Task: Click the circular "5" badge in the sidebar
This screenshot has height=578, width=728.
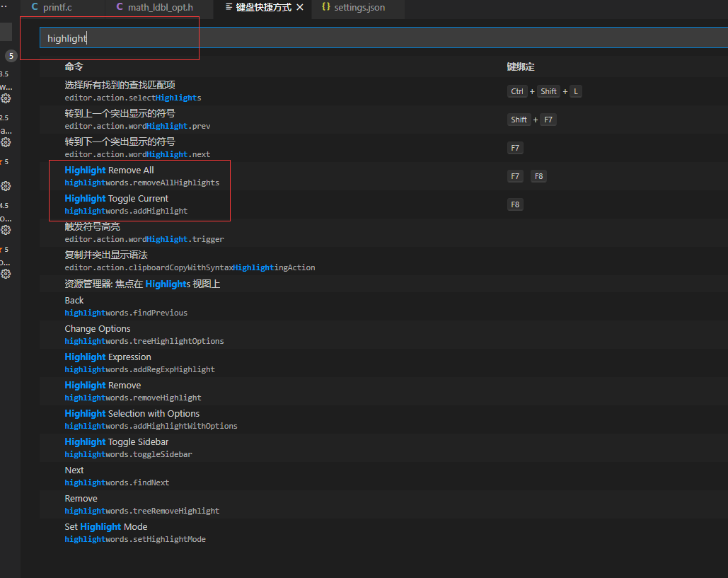Action: 11,55
